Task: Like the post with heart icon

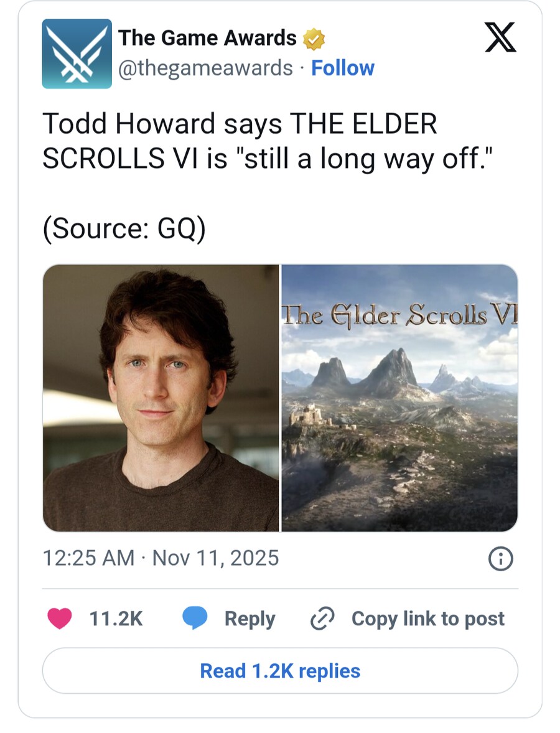Action: pos(60,619)
